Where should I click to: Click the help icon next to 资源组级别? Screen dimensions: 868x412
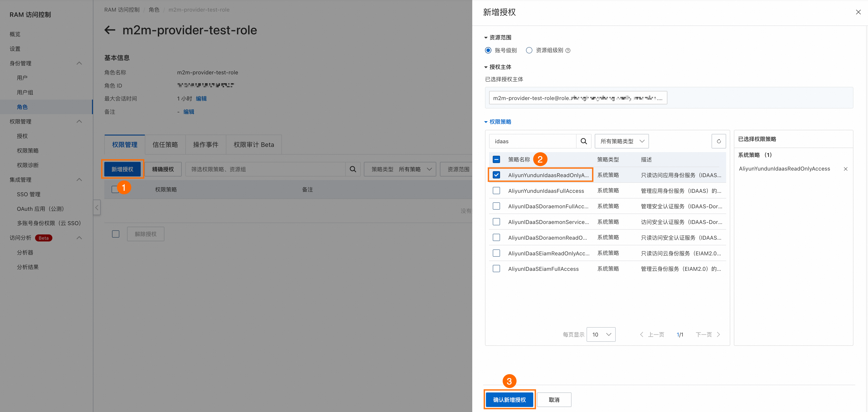(568, 50)
